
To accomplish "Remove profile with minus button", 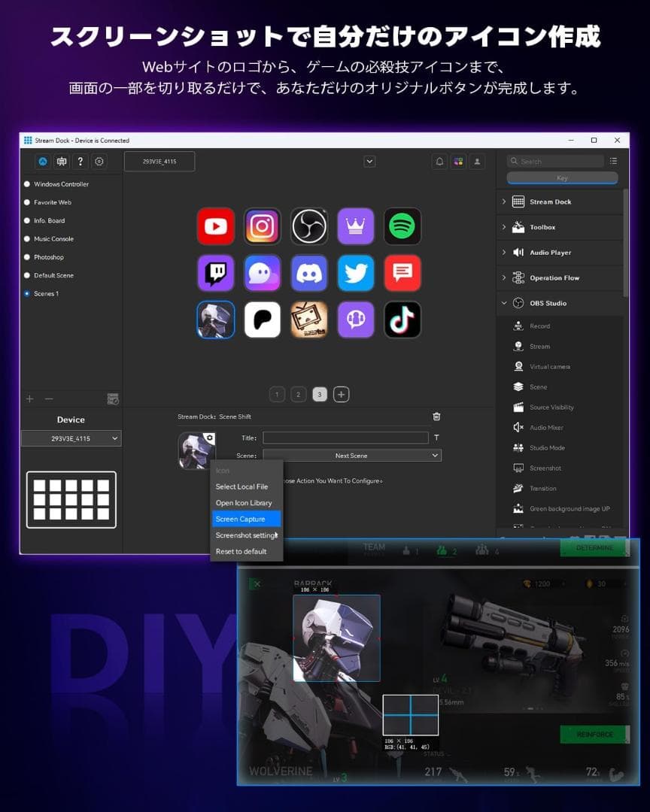I will (49, 398).
